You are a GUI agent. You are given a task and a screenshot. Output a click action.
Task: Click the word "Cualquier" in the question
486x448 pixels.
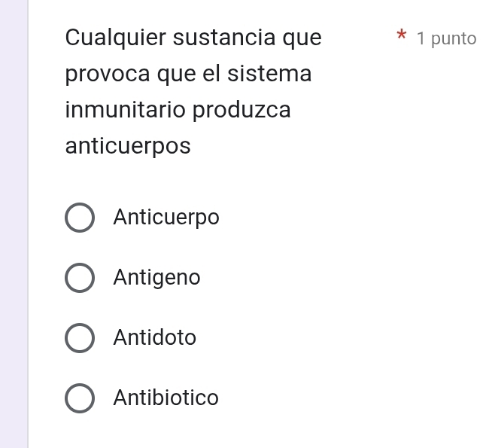pyautogui.click(x=115, y=38)
